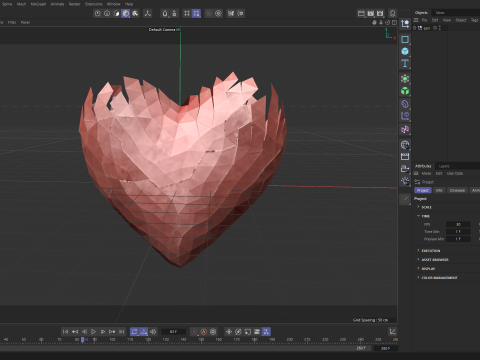This screenshot has height=360, width=480.
Task: Select the highlighted Model mode icon
Action: pyautogui.click(x=126, y=13)
